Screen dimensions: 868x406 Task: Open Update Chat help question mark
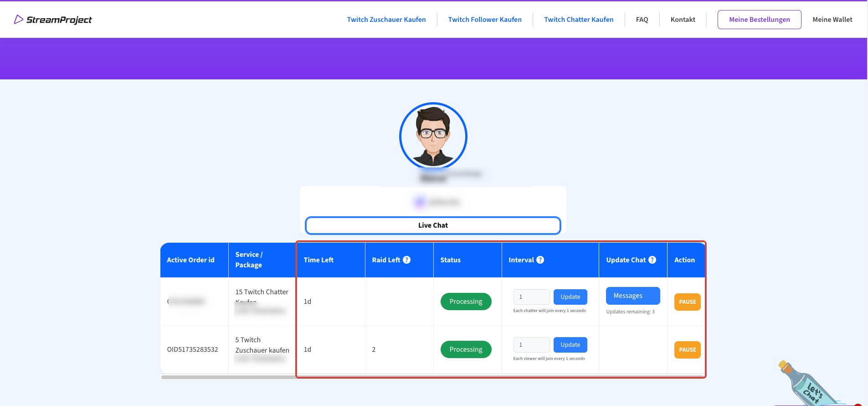point(652,260)
